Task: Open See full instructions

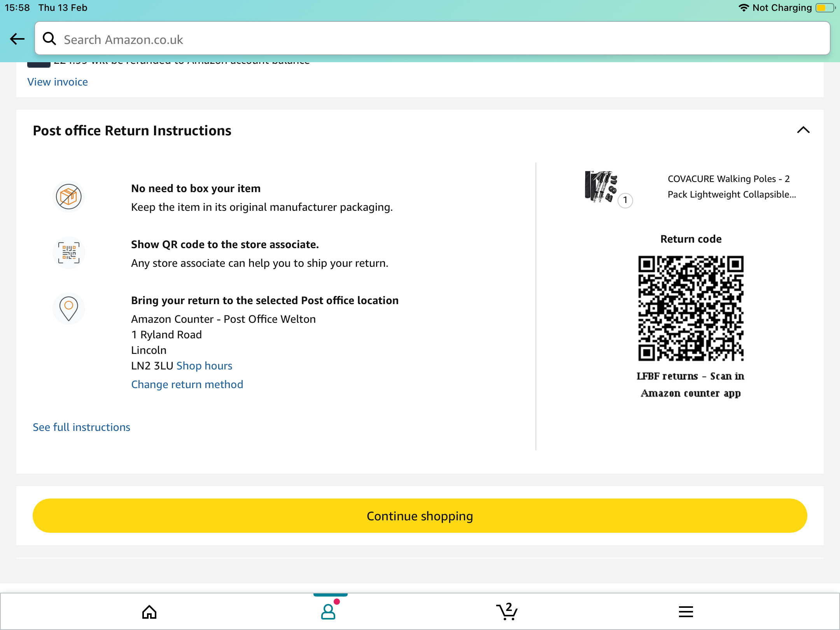Action: pos(81,427)
